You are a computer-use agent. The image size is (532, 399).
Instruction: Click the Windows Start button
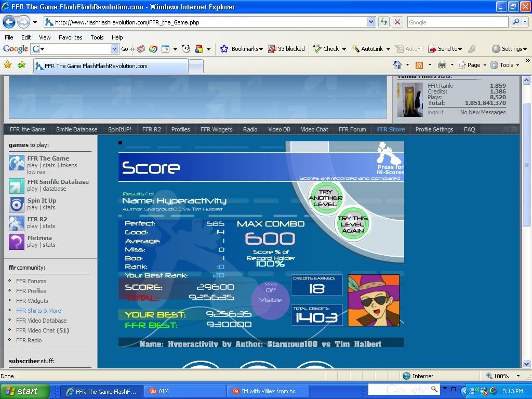click(x=25, y=391)
